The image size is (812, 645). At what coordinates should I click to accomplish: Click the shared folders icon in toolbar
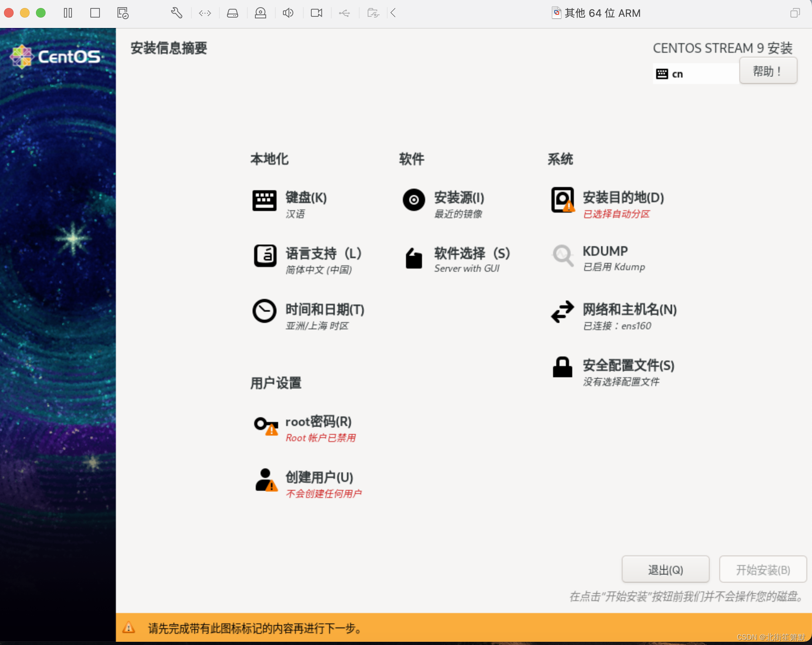coord(373,13)
